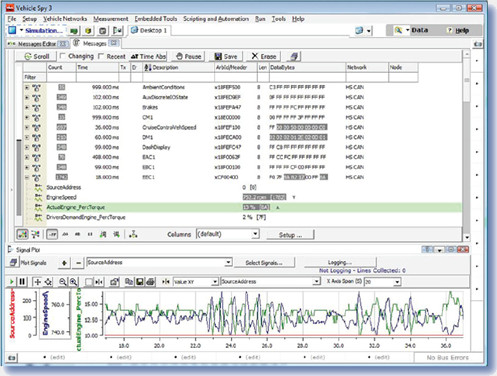This screenshot has width=497, height=376.
Task: Expand the CM1 message row
Action: [x=27, y=117]
